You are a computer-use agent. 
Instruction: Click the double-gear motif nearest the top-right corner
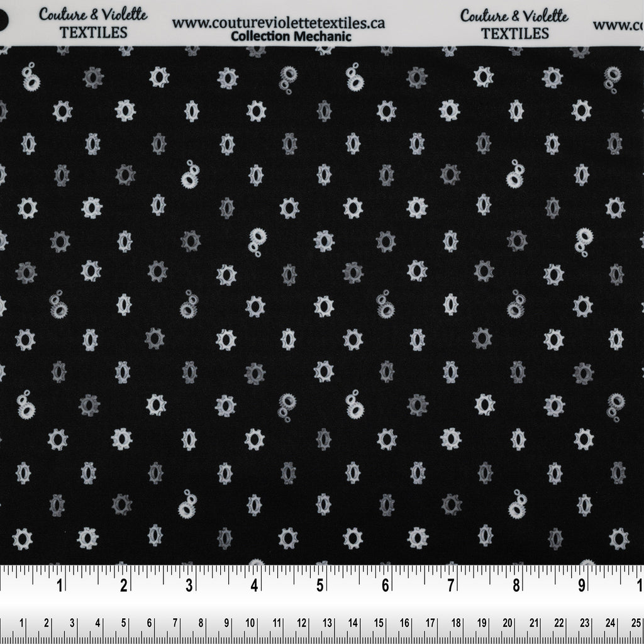(x=611, y=79)
